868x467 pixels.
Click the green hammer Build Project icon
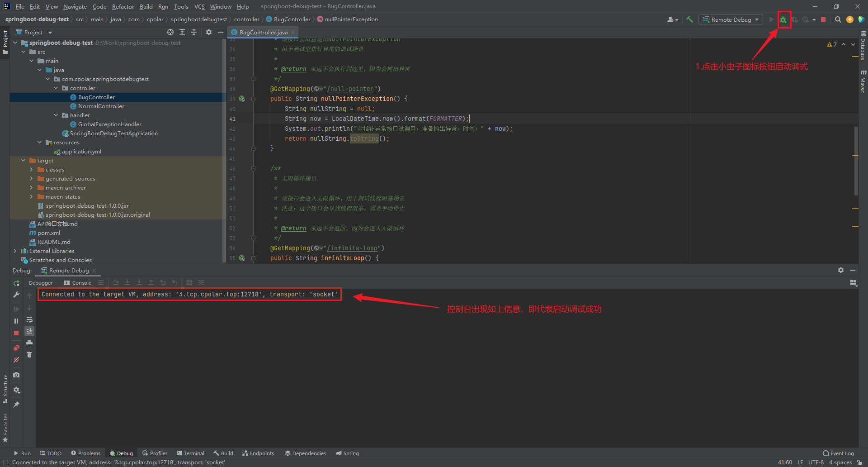coord(689,19)
